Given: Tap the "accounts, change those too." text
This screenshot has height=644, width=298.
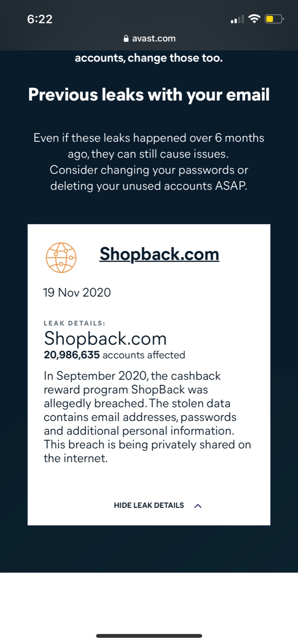Looking at the screenshot, I should (149, 58).
